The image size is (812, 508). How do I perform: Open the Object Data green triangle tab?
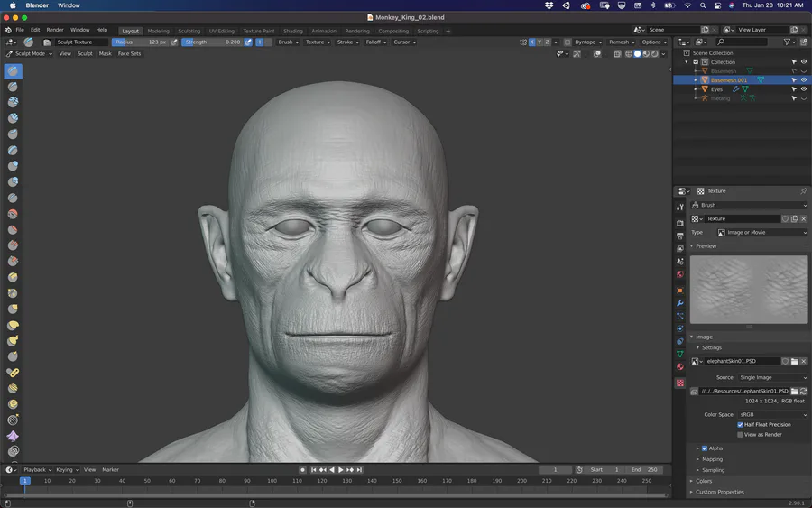click(680, 354)
